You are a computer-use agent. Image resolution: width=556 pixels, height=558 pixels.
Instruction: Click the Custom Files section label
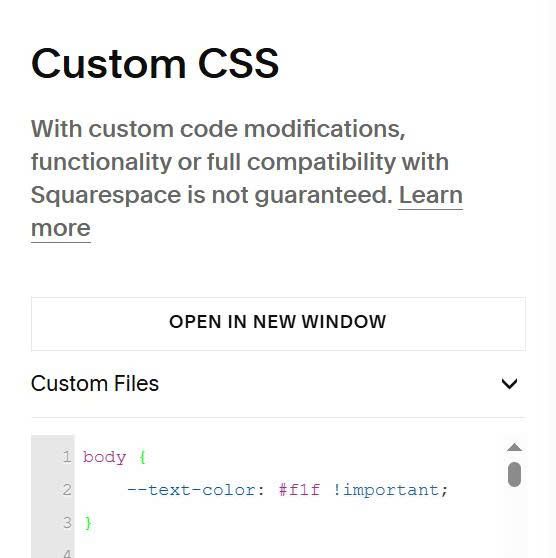pyautogui.click(x=95, y=384)
